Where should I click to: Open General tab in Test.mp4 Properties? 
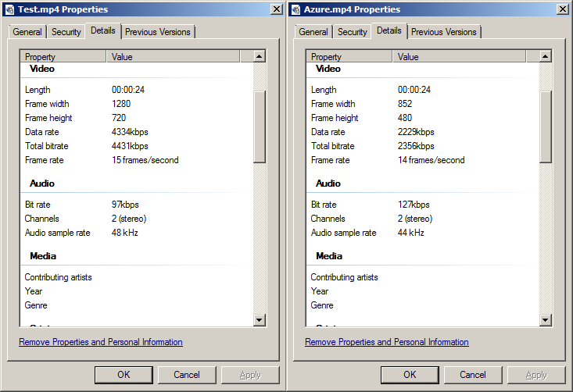pos(27,32)
